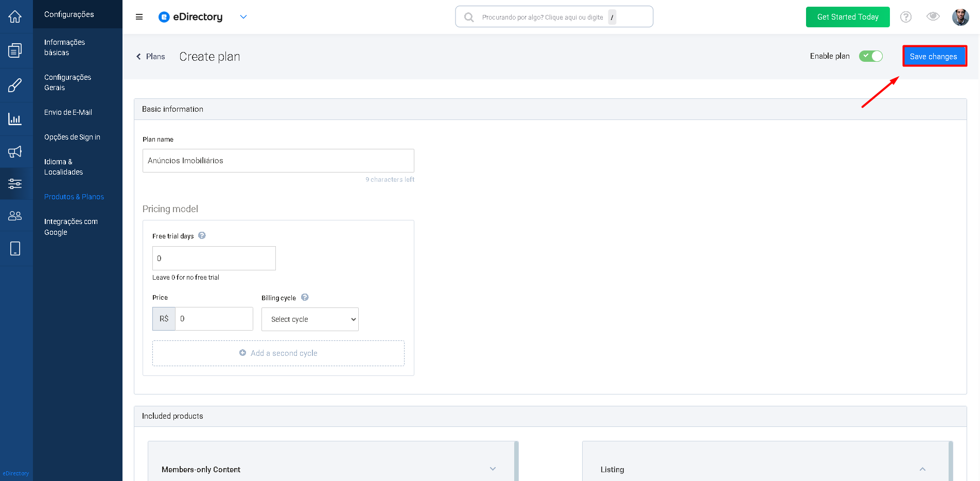Click the Basic information section header

point(550,109)
